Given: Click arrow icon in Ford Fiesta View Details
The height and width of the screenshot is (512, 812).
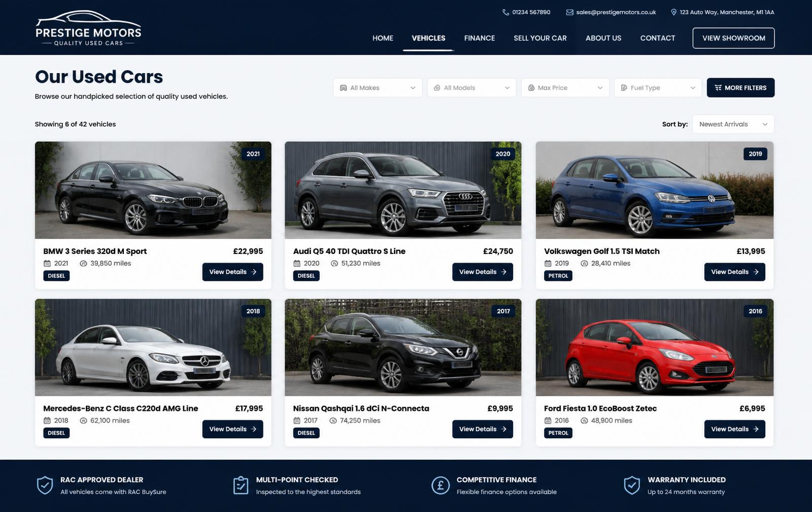Looking at the screenshot, I should tap(756, 429).
